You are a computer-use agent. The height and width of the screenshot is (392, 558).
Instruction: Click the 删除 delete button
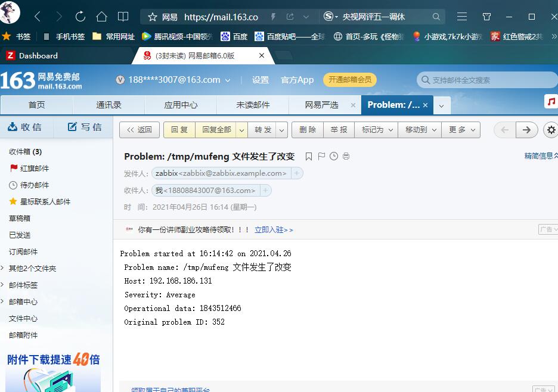pos(308,130)
